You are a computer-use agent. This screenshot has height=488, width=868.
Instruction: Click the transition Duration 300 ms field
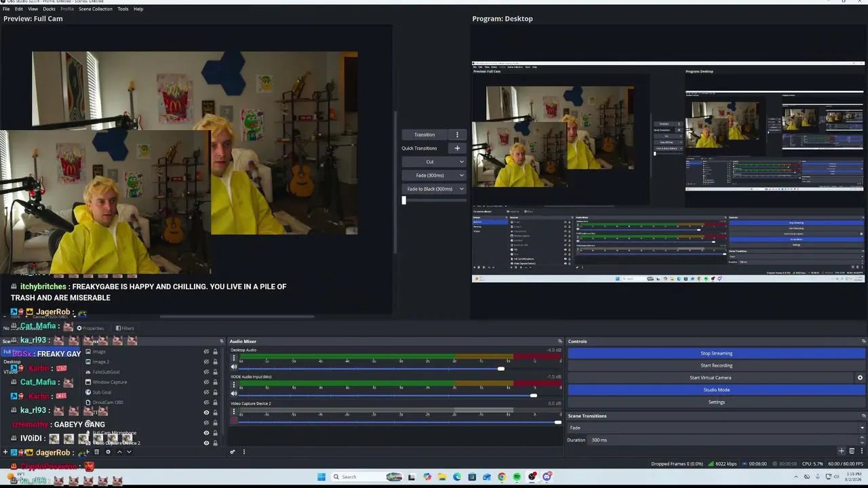[x=715, y=440]
